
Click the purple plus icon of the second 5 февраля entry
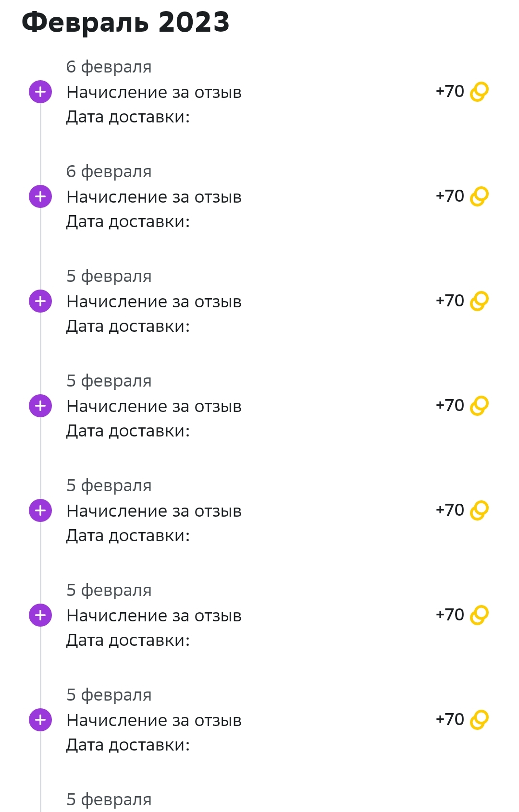[40, 406]
